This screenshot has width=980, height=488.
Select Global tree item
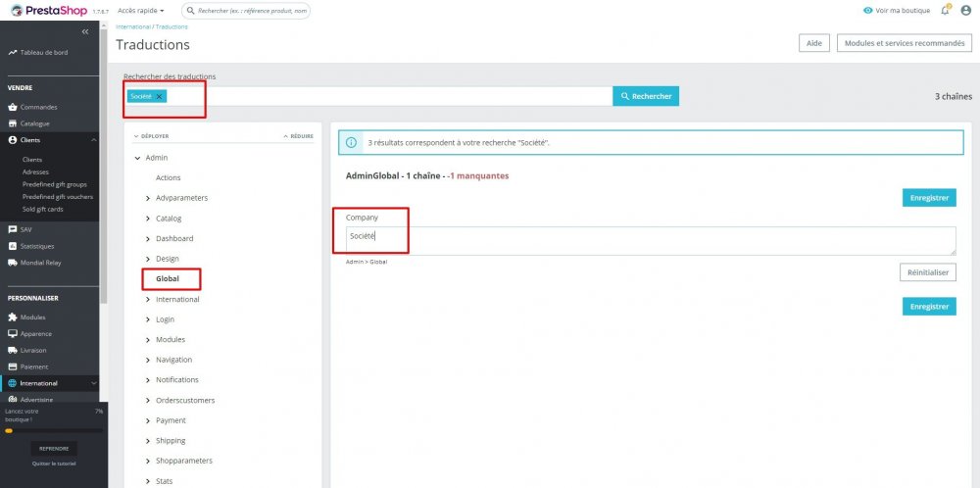[168, 278]
